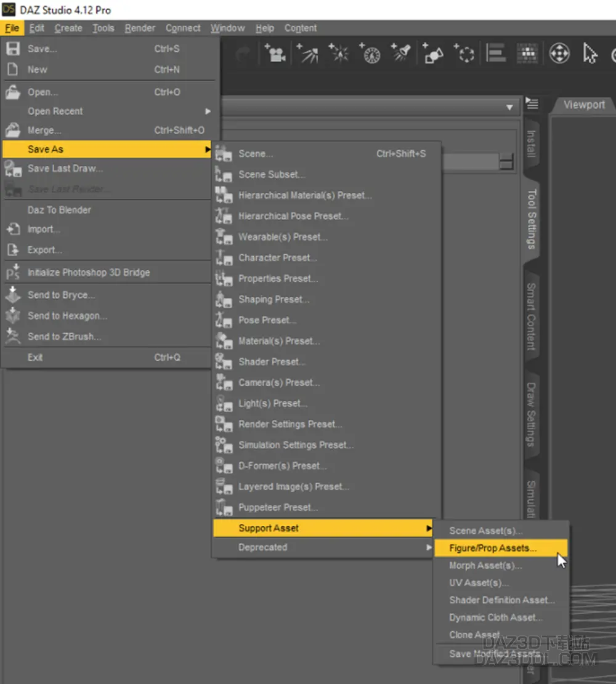Image resolution: width=616 pixels, height=684 pixels.
Task: Select the Universal manipulator tool icon
Action: click(559, 53)
